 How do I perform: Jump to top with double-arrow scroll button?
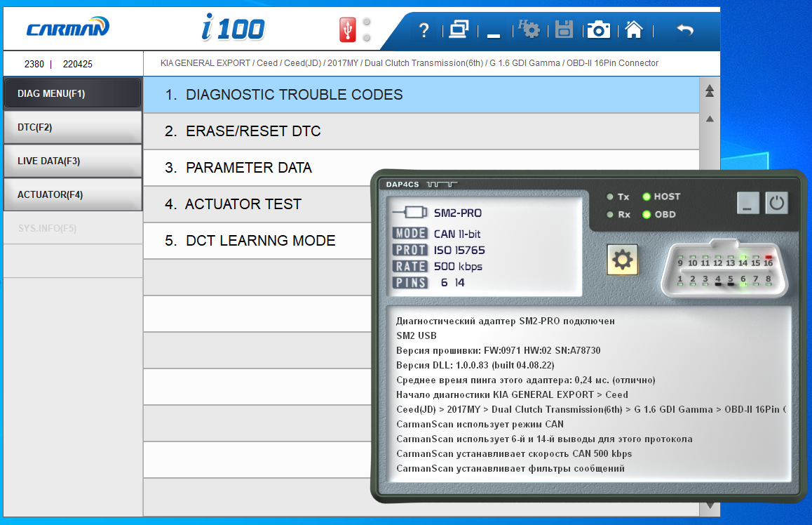(710, 91)
